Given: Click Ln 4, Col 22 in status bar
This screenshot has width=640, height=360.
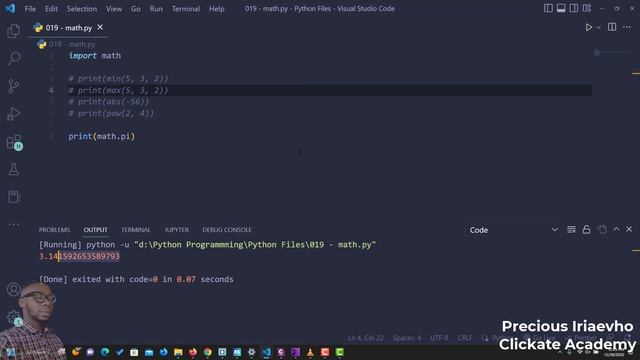Looking at the screenshot, I should pyautogui.click(x=366, y=338).
